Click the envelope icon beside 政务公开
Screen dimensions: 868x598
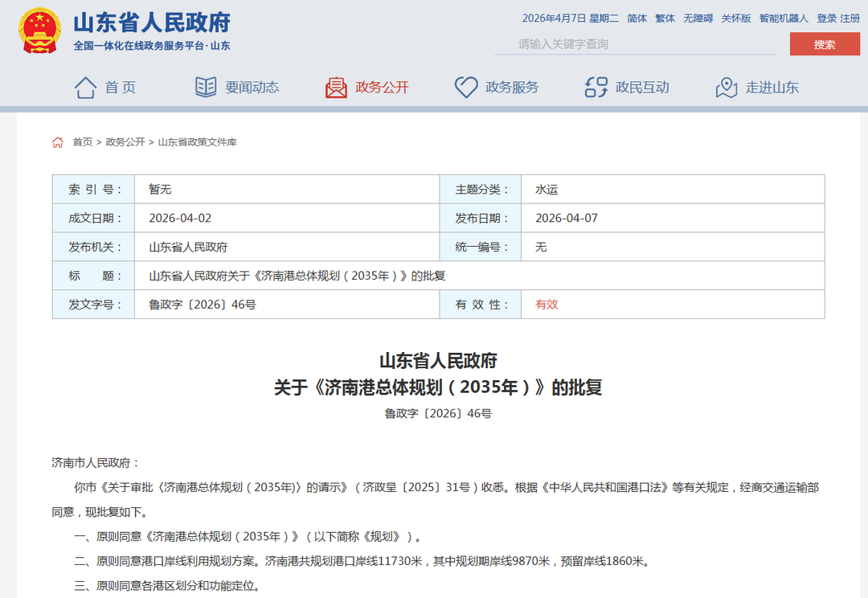(x=336, y=88)
